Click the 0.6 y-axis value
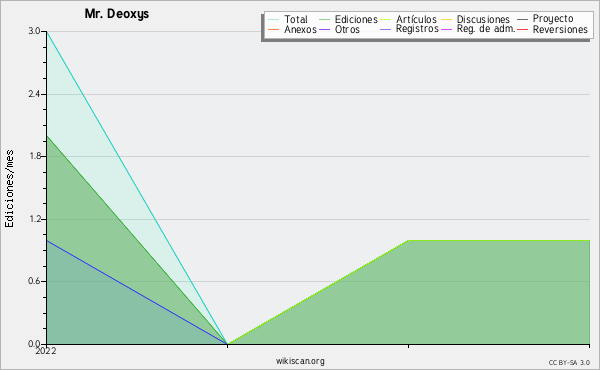The width and height of the screenshot is (600, 370). point(34,281)
